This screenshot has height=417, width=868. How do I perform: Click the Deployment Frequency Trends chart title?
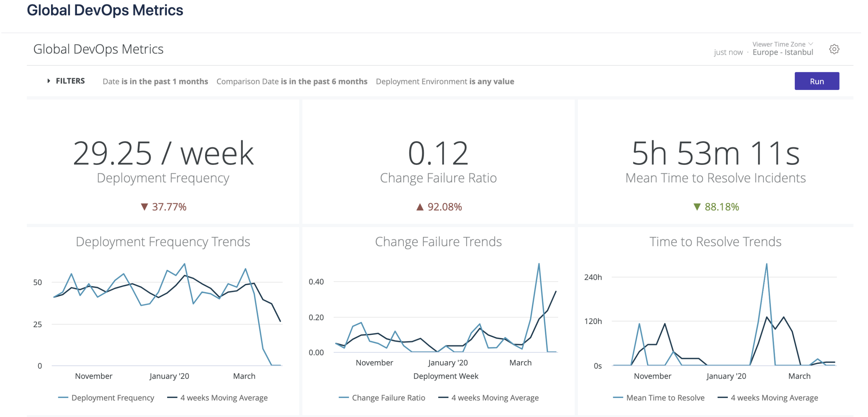[x=163, y=242]
